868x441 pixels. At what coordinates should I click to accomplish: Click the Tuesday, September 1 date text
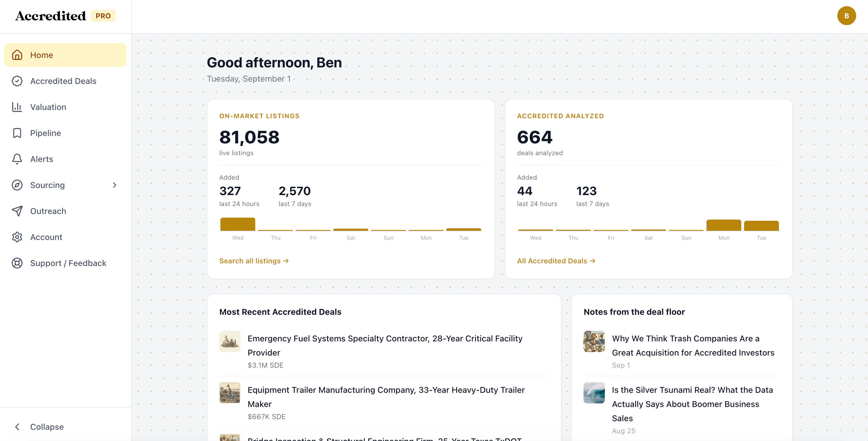(x=249, y=79)
